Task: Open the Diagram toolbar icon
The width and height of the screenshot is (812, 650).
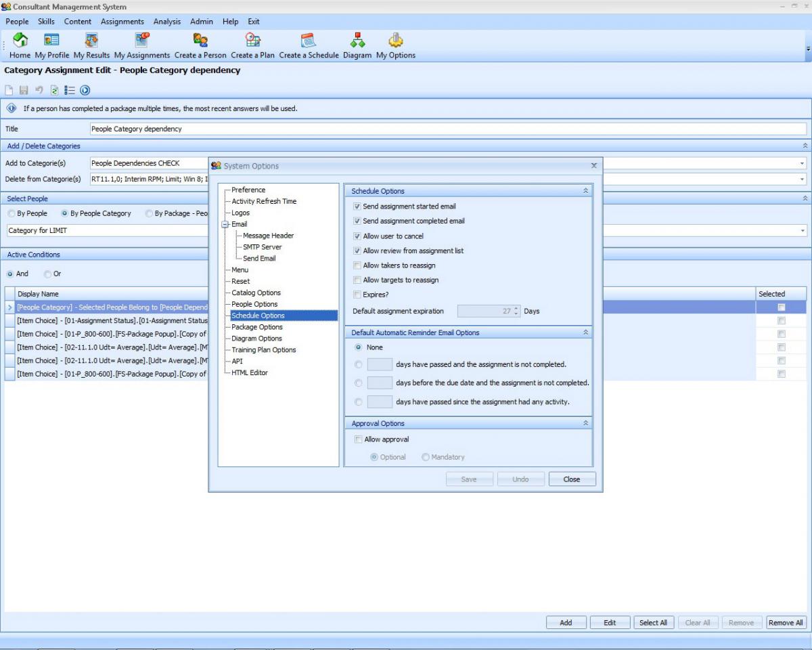Action: coord(357,41)
